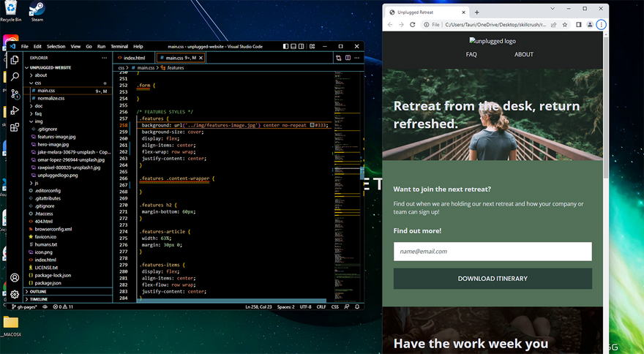
Task: Follow the FAQ link on the webpage
Action: [471, 54]
